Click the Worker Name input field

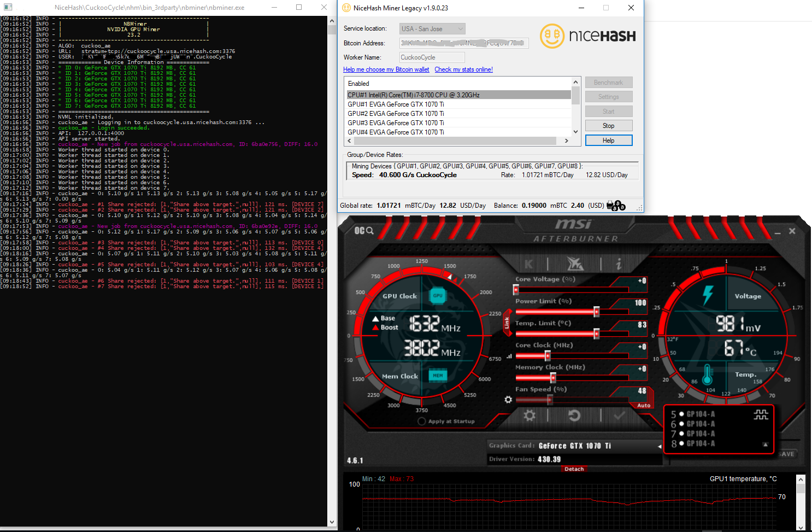432,57
